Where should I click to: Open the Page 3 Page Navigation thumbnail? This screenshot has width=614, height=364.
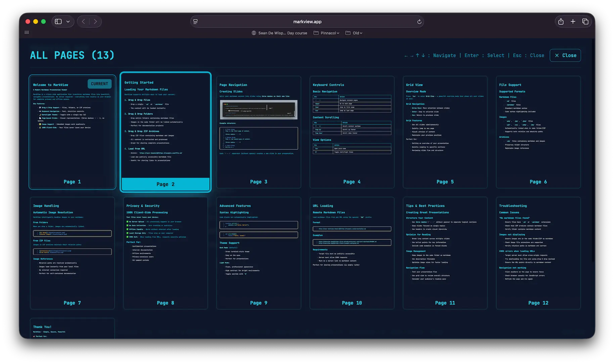[x=259, y=132]
